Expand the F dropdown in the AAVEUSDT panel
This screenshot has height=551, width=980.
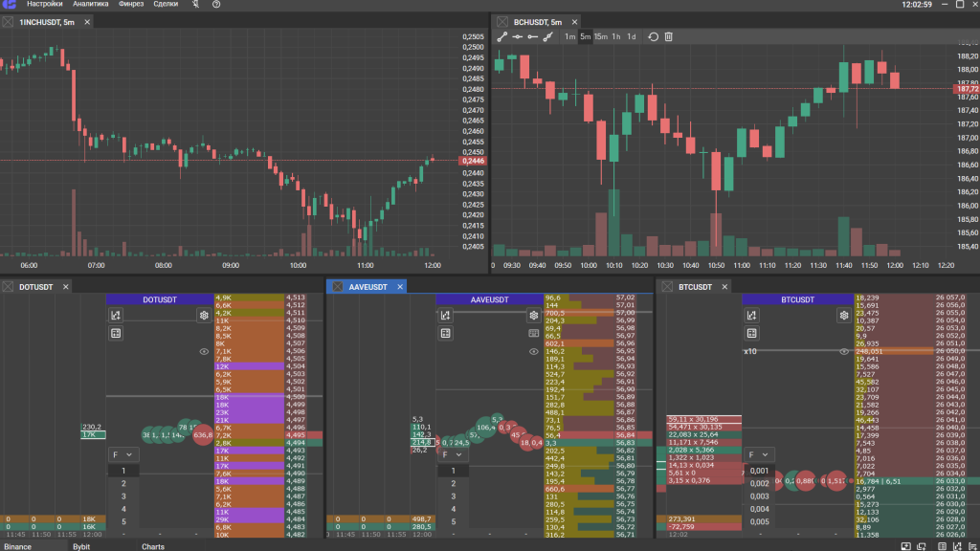pos(452,454)
